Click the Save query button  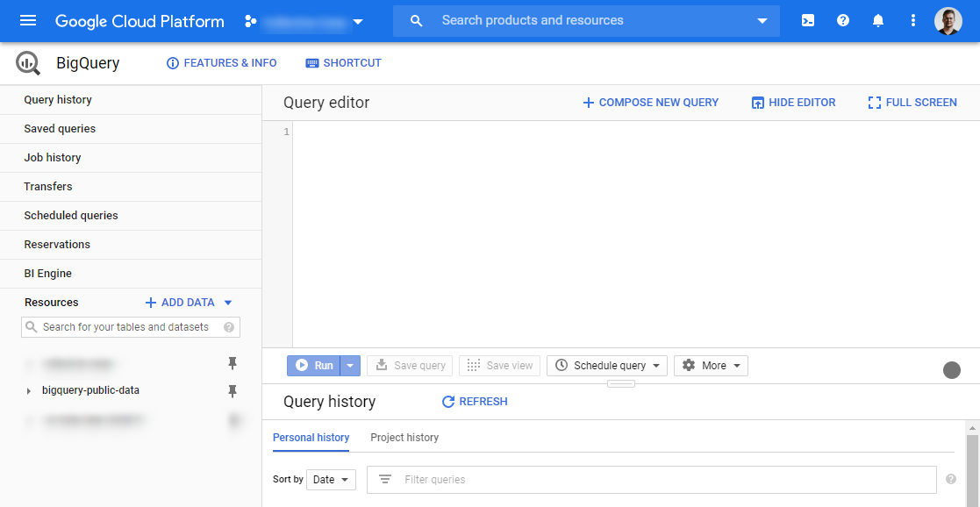coord(410,366)
